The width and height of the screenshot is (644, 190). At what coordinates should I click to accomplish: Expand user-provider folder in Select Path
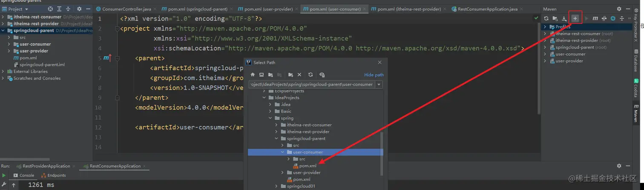click(x=282, y=173)
